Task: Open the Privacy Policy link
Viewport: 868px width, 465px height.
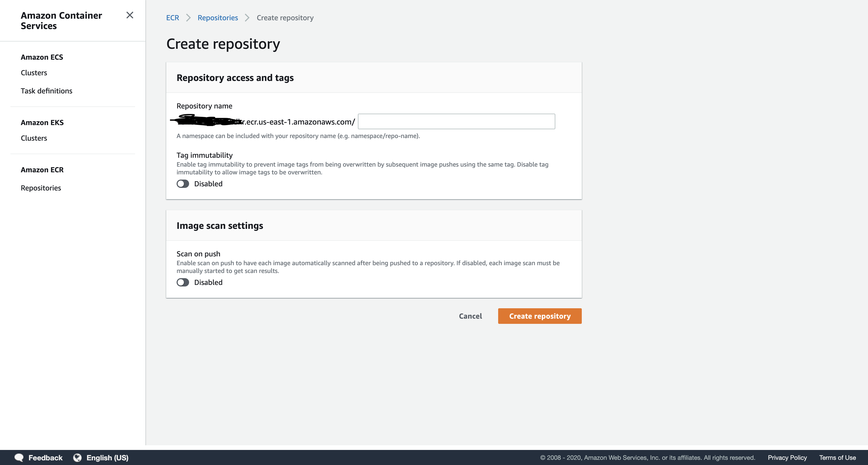Action: pos(787,457)
